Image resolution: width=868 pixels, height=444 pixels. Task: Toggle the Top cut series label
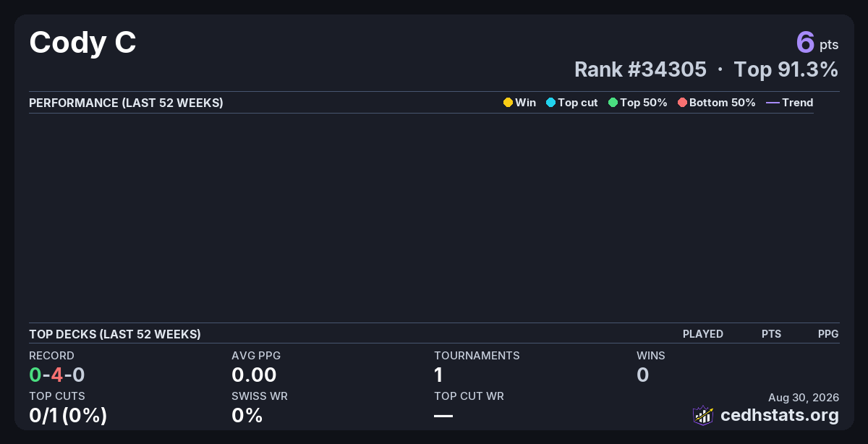pyautogui.click(x=578, y=103)
